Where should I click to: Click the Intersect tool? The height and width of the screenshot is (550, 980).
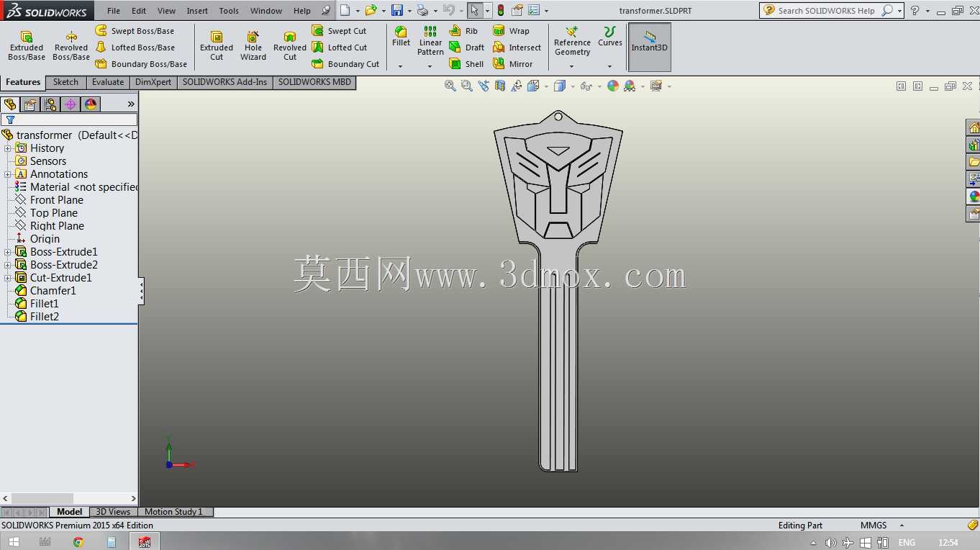point(517,48)
